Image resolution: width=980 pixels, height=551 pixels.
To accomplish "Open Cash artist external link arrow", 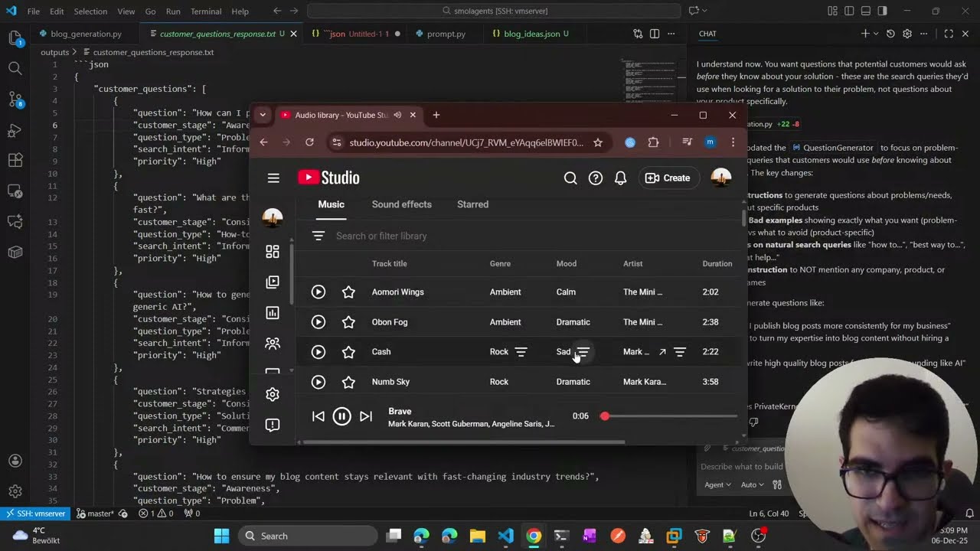I will coord(662,352).
